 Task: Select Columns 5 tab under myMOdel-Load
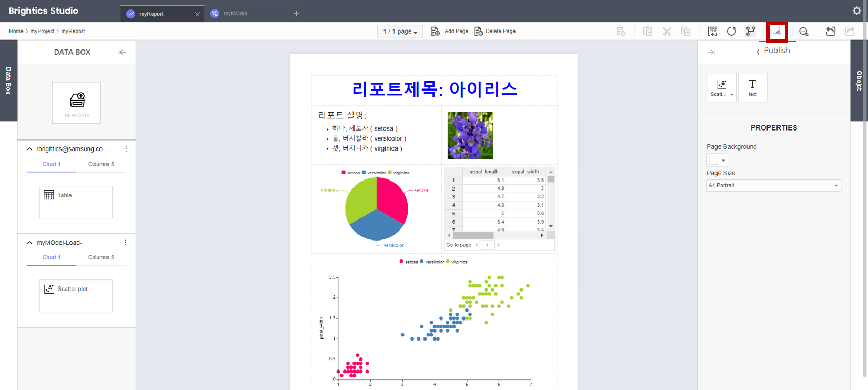point(101,257)
